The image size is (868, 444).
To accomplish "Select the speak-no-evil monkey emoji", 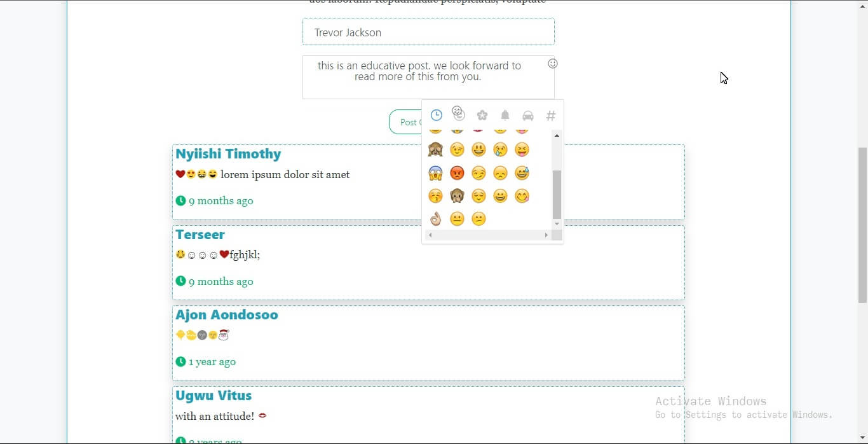I will [x=457, y=196].
